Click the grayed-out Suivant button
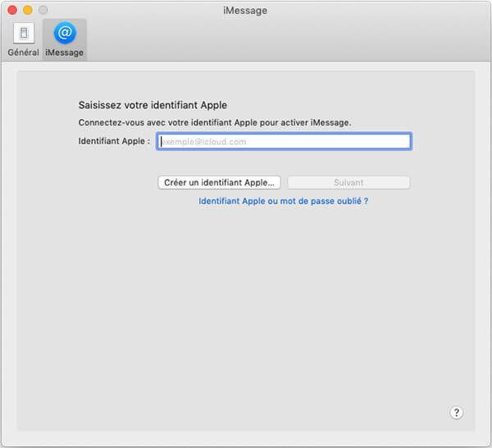Screen dimensions: 492x448 pos(348,182)
